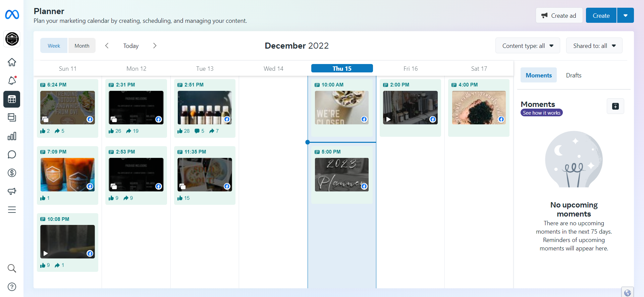This screenshot has height=297, width=644.
Task: Open the Inbox chat bubble icon
Action: 12,154
